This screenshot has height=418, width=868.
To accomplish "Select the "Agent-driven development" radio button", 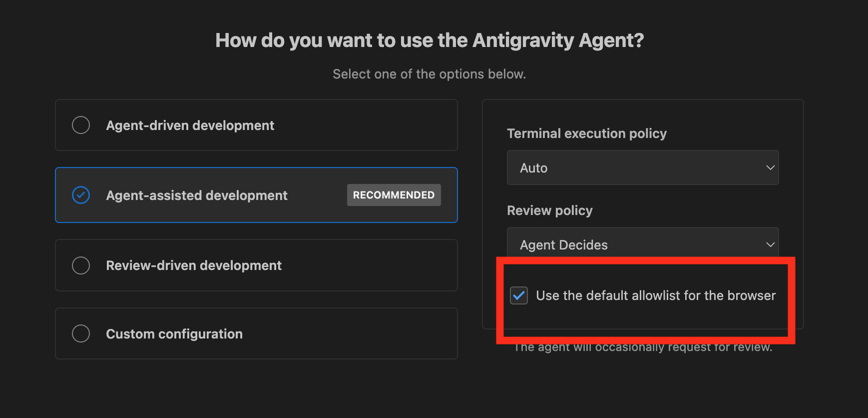I will pos(81,125).
